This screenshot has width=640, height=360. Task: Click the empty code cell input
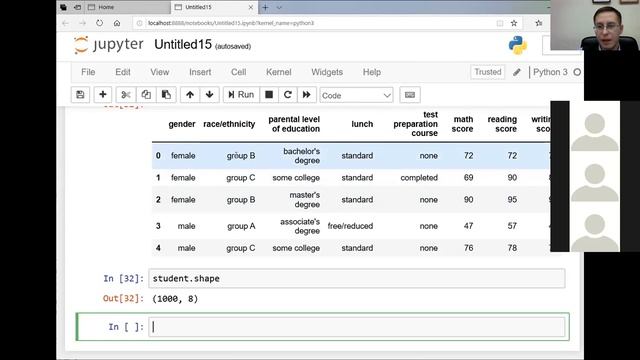(x=357, y=327)
